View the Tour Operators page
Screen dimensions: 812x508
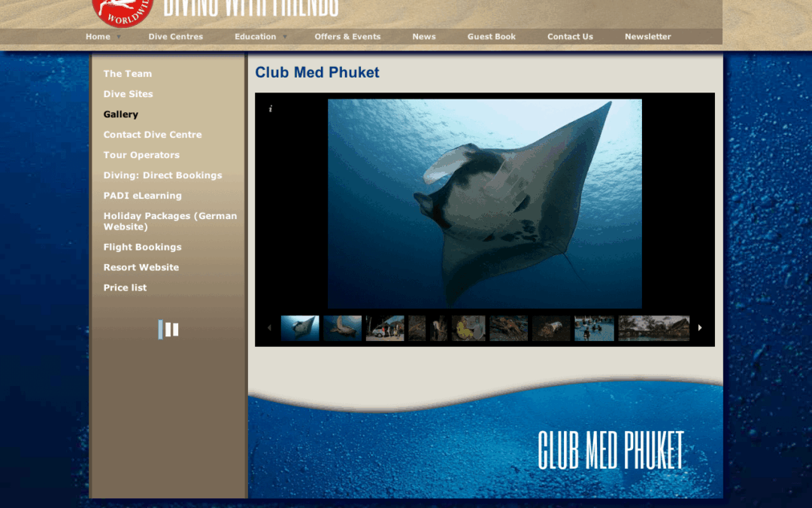coord(141,154)
